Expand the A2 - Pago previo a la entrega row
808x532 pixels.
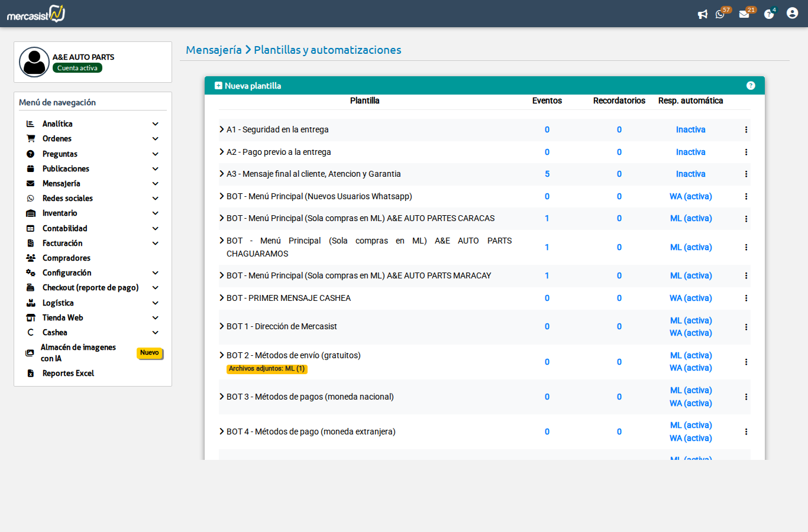click(x=222, y=152)
